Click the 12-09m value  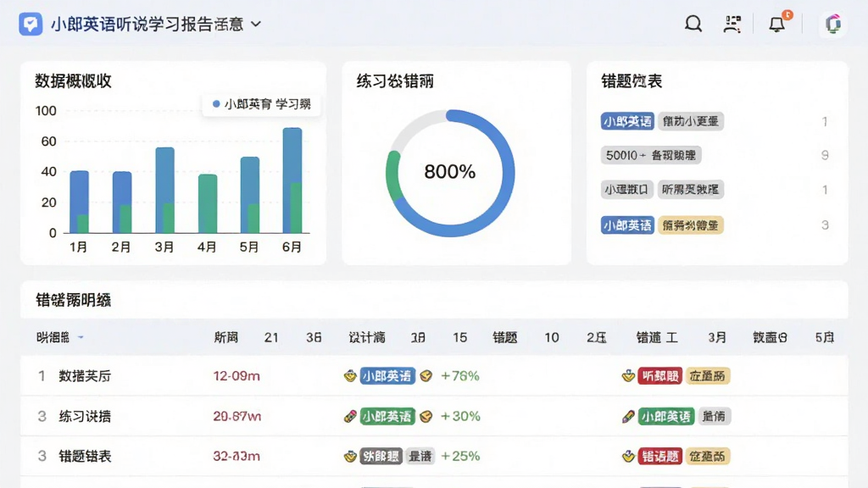click(236, 376)
